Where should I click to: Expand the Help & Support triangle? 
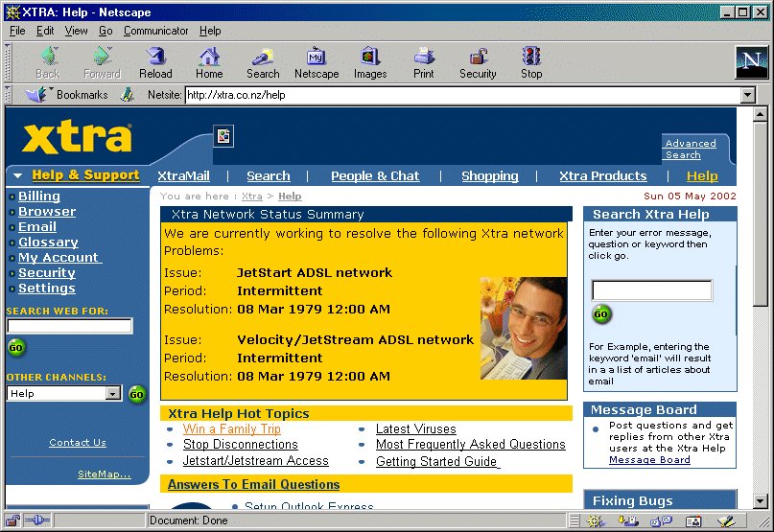pyautogui.click(x=18, y=176)
